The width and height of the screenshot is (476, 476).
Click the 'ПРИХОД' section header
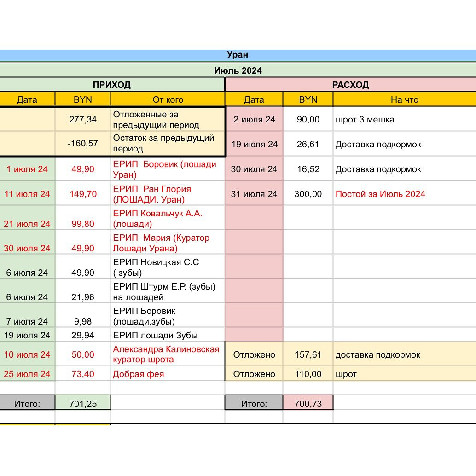pos(112,85)
